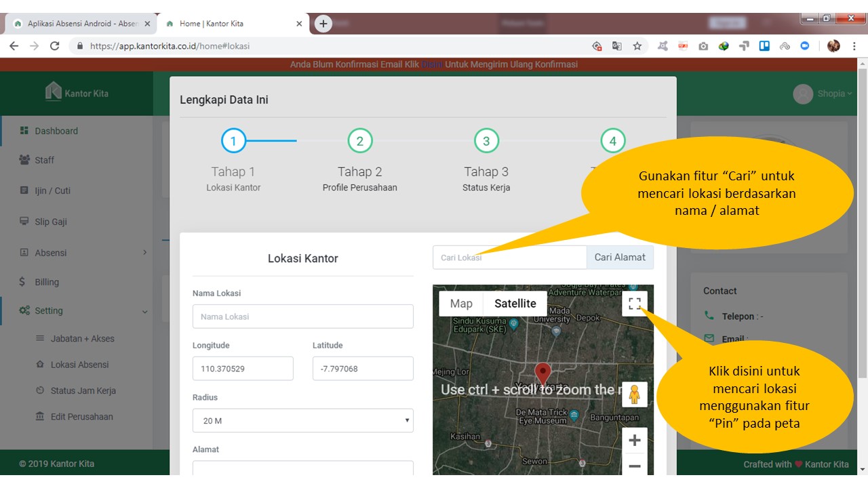Bookmark this page with the star icon
Image resolution: width=868 pixels, height=488 pixels.
pos(637,46)
